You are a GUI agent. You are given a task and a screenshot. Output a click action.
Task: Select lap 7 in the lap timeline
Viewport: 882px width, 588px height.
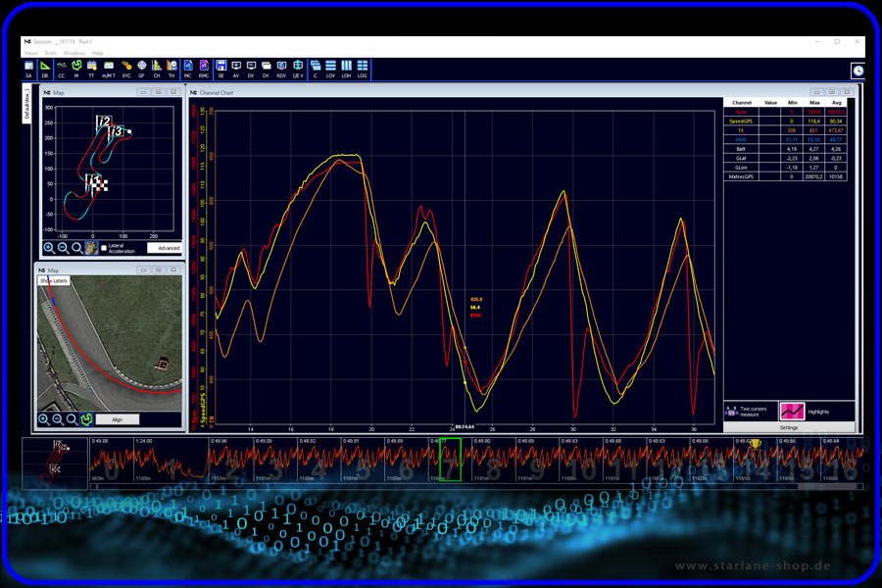point(450,460)
